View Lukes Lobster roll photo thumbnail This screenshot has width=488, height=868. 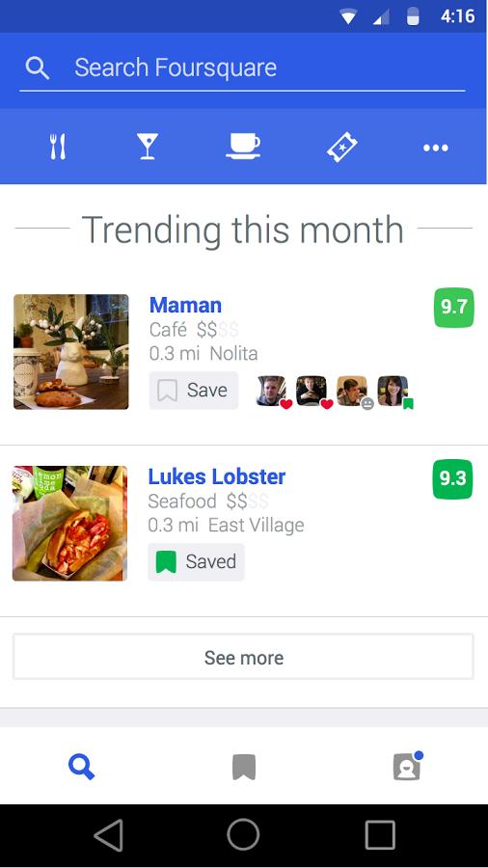click(x=69, y=523)
